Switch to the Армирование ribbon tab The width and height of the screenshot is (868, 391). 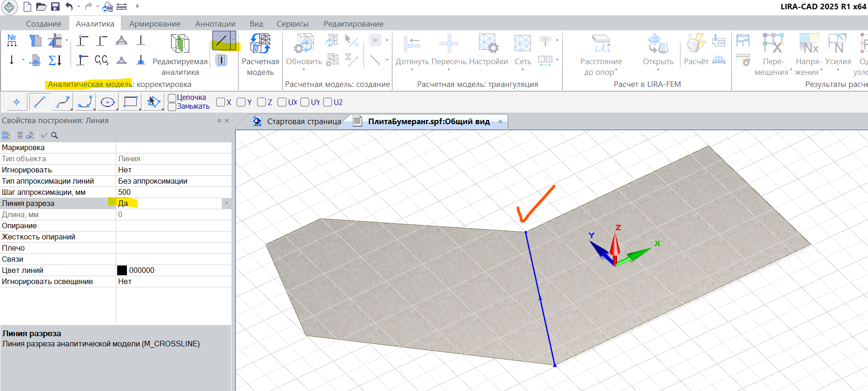[x=154, y=24]
